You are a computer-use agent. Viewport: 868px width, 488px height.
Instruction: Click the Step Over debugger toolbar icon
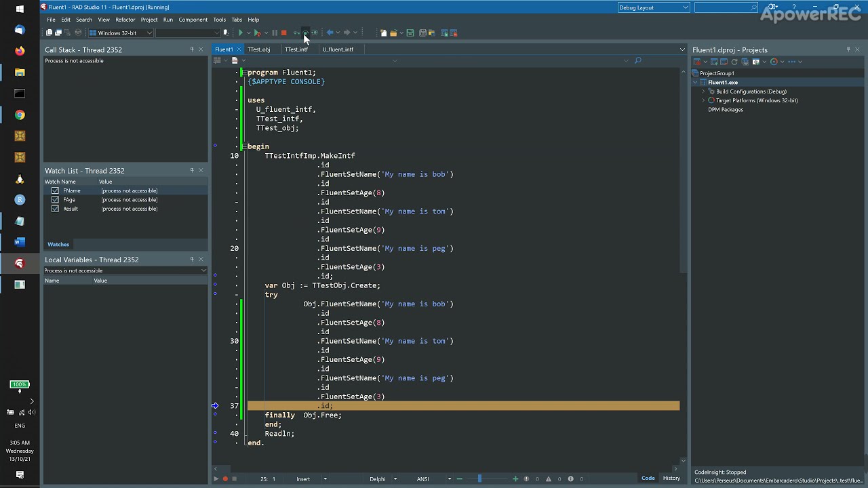pyautogui.click(x=305, y=33)
